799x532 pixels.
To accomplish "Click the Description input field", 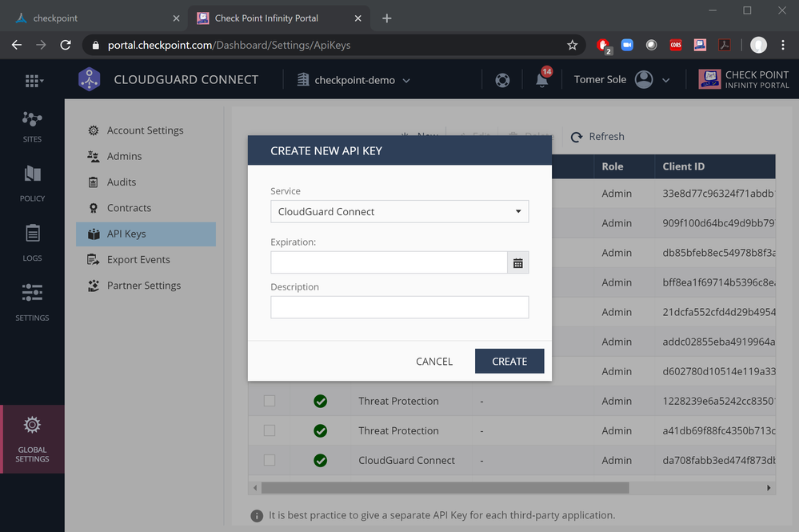I will coord(399,307).
